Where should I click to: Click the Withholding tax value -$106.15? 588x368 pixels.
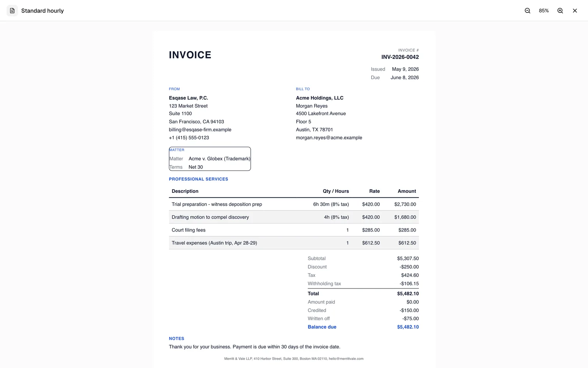point(409,284)
